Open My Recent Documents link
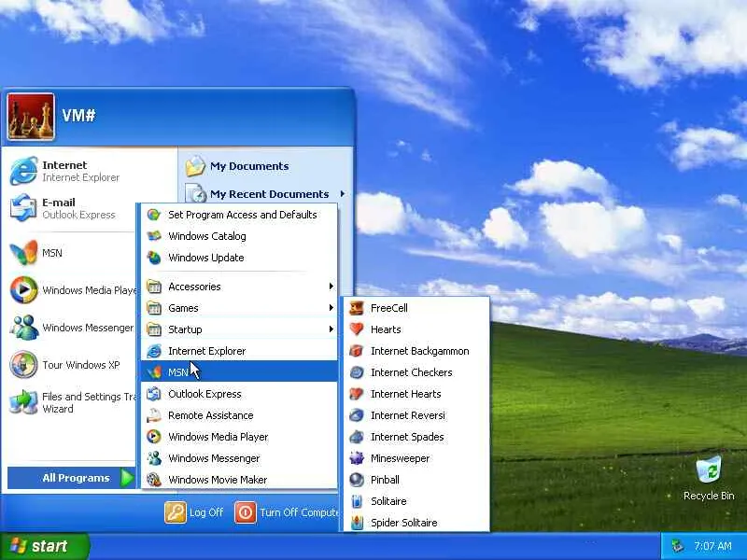Screen dimensions: 747x560 [x=265, y=194]
